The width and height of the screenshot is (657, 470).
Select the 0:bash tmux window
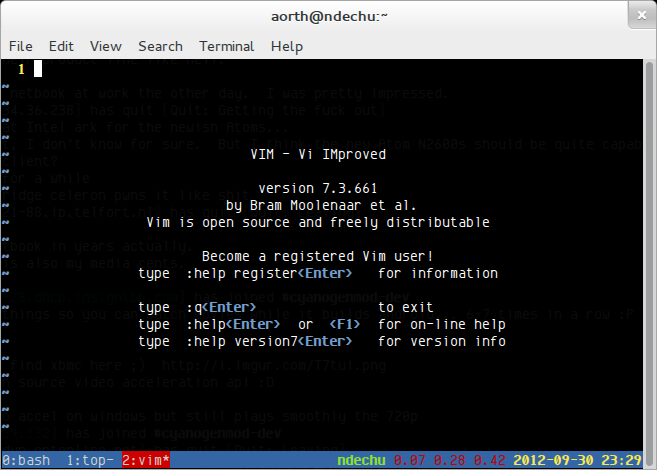(x=26, y=460)
